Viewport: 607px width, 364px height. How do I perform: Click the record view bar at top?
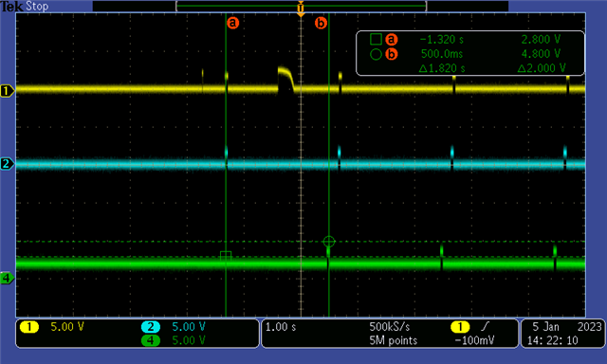click(x=301, y=6)
